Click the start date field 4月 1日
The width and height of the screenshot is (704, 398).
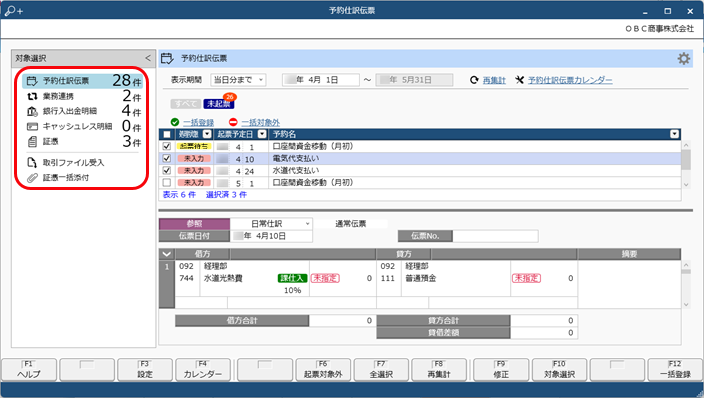pyautogui.click(x=321, y=80)
